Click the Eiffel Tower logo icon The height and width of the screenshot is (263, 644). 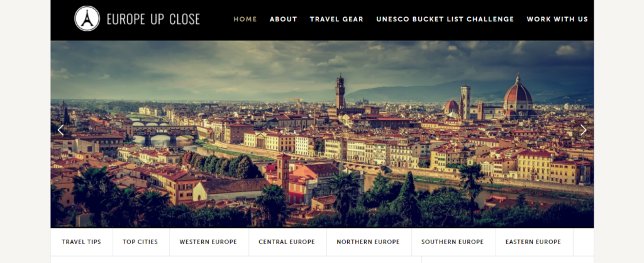coord(87,18)
